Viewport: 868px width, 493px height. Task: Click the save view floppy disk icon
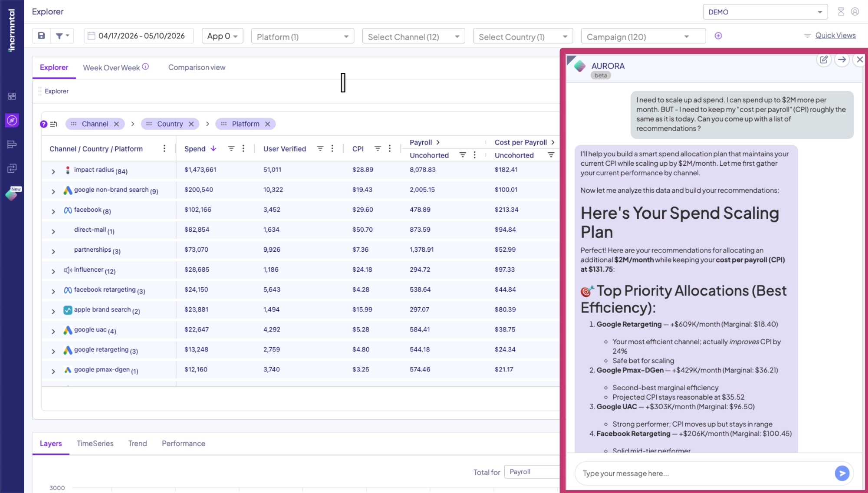[x=41, y=36]
